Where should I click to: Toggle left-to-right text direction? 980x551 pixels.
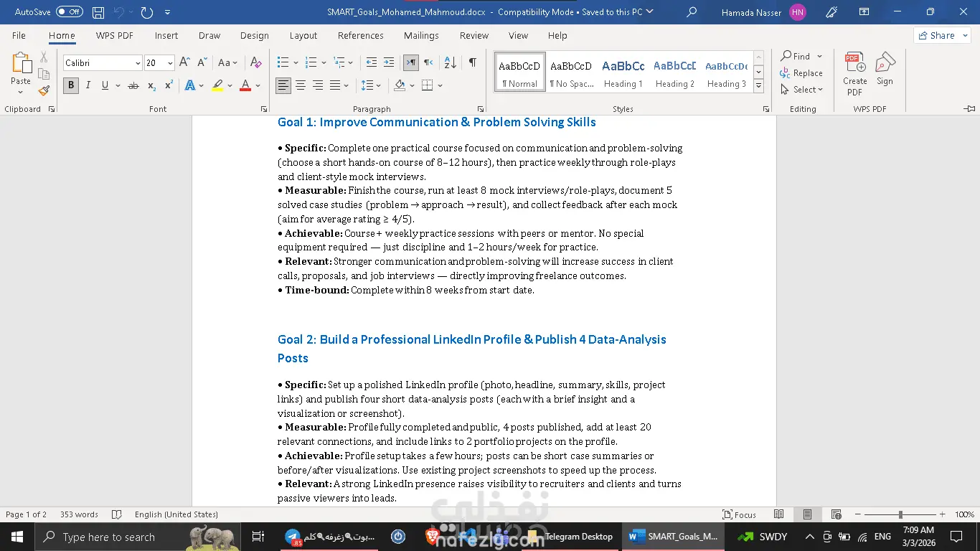tap(411, 63)
